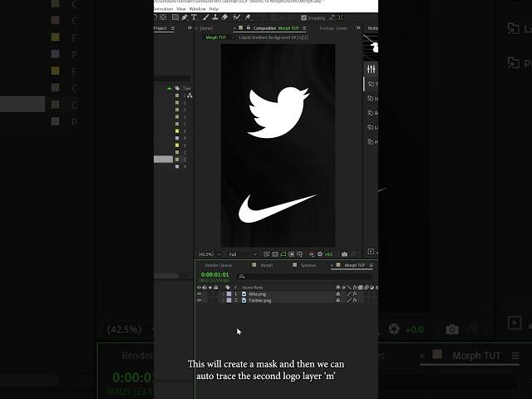
Task: Toggle the Snapping checkbox
Action: 303,17
